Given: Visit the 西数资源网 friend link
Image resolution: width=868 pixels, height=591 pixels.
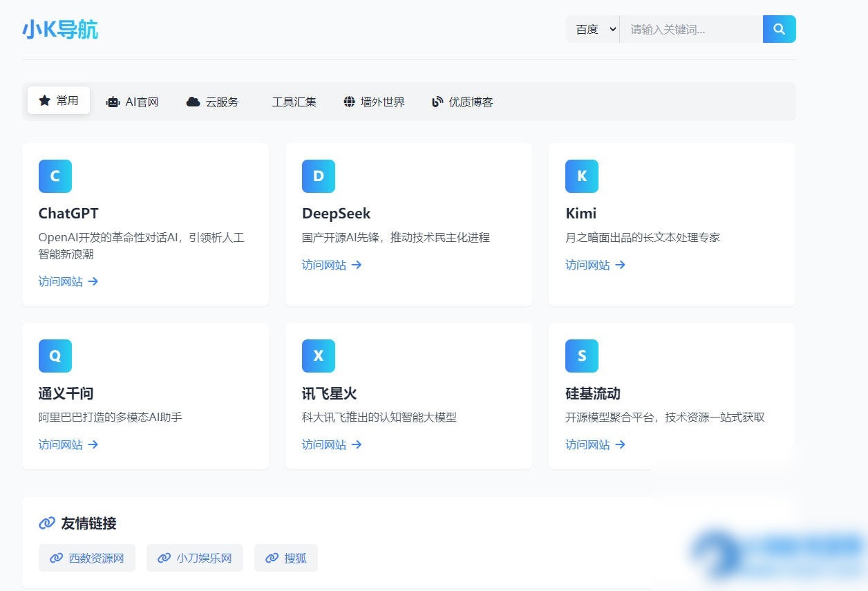Looking at the screenshot, I should [x=87, y=558].
